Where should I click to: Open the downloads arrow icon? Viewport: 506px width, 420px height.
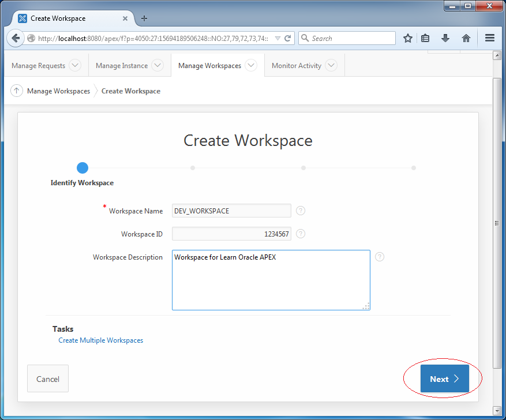tap(445, 39)
